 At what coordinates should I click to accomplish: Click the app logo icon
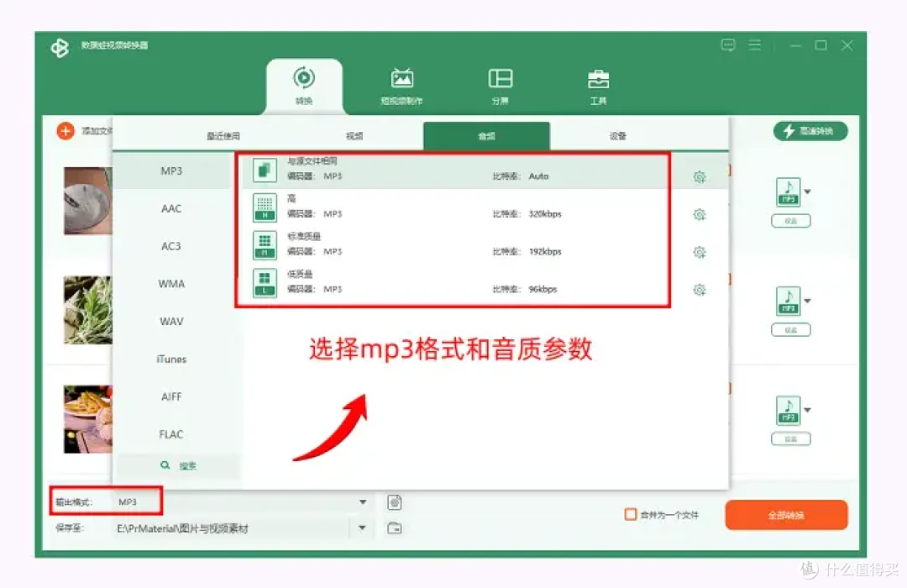60,47
